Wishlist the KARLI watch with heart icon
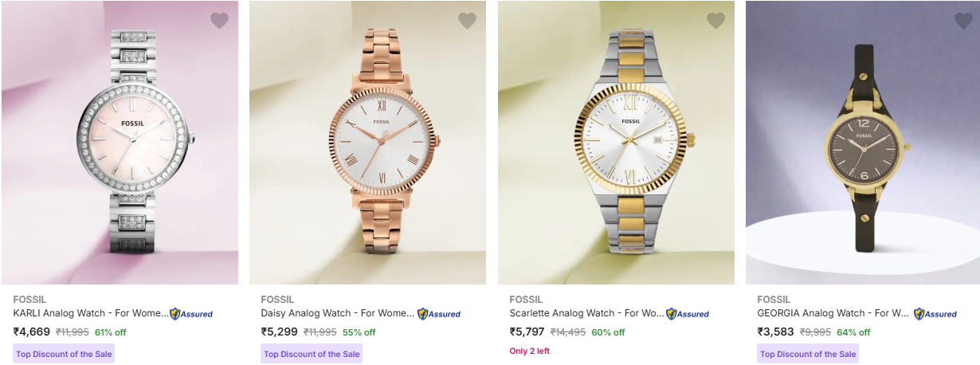 tap(219, 21)
